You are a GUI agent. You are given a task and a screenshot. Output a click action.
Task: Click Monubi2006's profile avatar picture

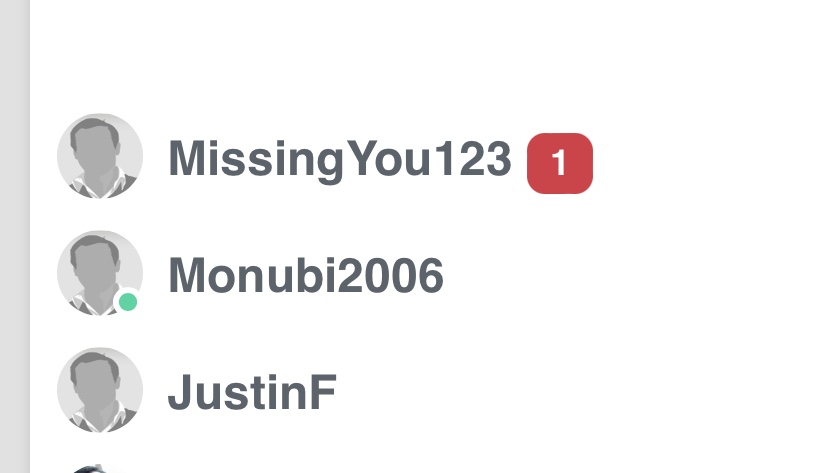(100, 273)
